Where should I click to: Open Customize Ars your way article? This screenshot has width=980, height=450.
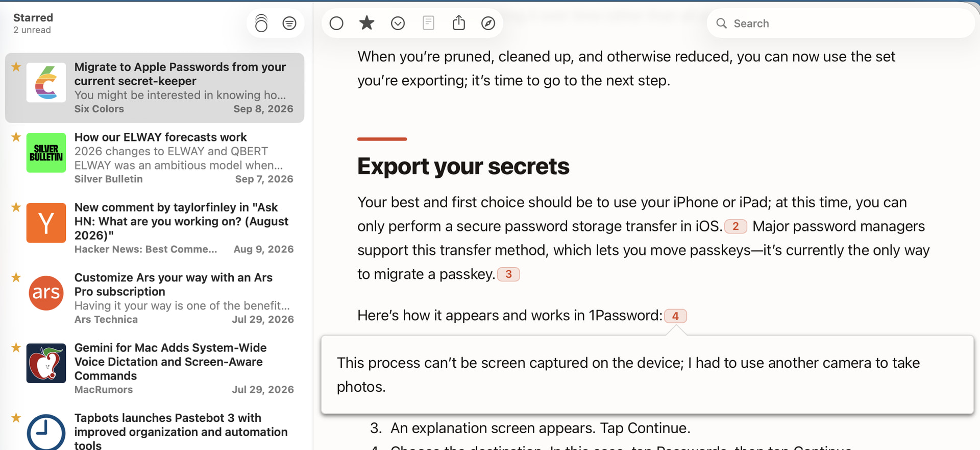coord(155,298)
